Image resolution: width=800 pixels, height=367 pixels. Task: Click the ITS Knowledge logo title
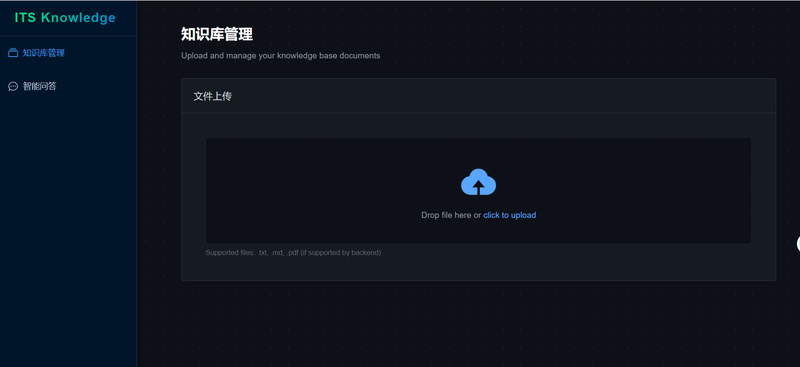click(65, 18)
